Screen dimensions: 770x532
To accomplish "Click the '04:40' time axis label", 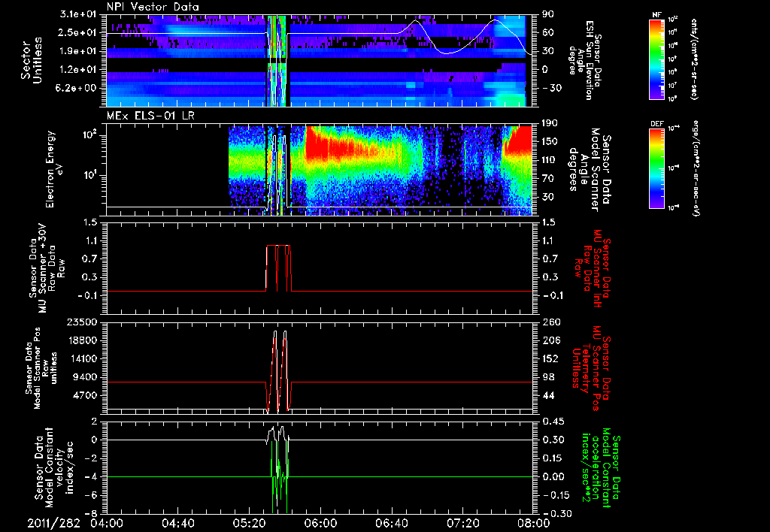I will (x=177, y=523).
